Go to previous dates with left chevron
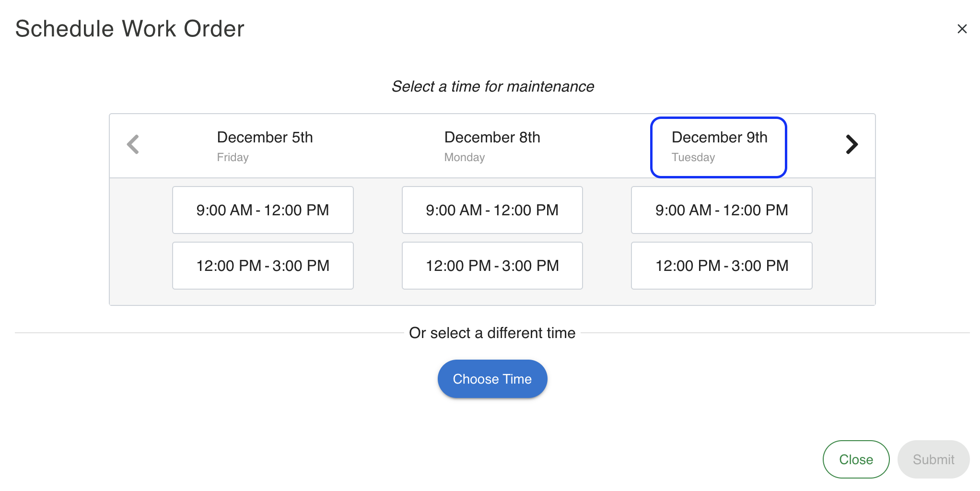Image resolution: width=980 pixels, height=491 pixels. point(133,144)
